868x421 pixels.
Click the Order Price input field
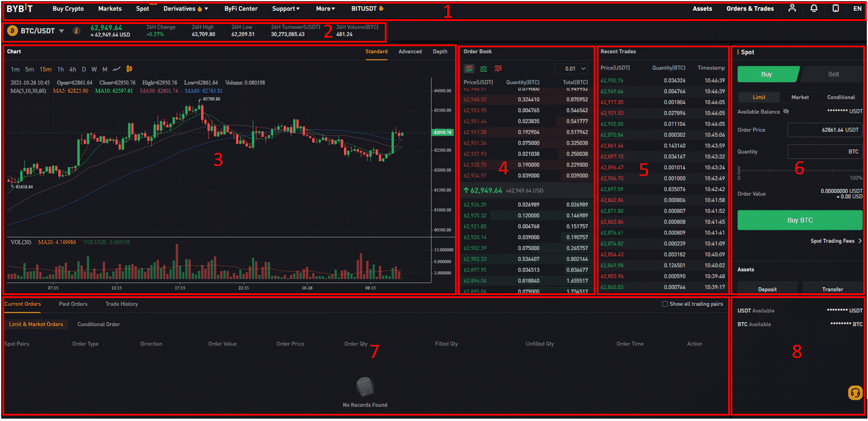pyautogui.click(x=825, y=130)
